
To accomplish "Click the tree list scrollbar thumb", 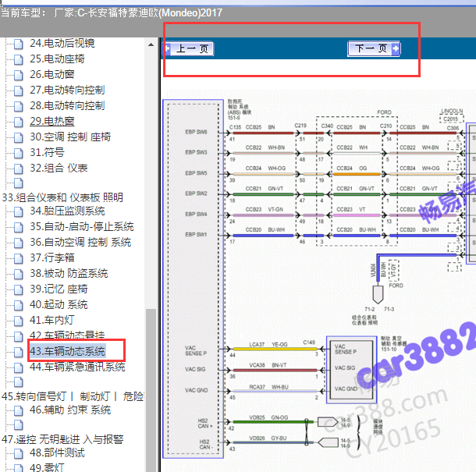I will click(x=151, y=390).
